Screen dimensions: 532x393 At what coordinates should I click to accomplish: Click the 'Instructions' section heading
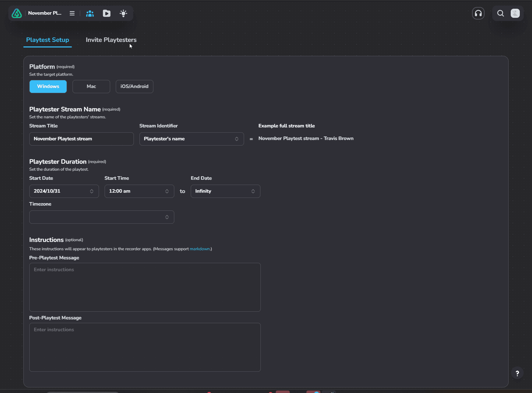click(46, 240)
